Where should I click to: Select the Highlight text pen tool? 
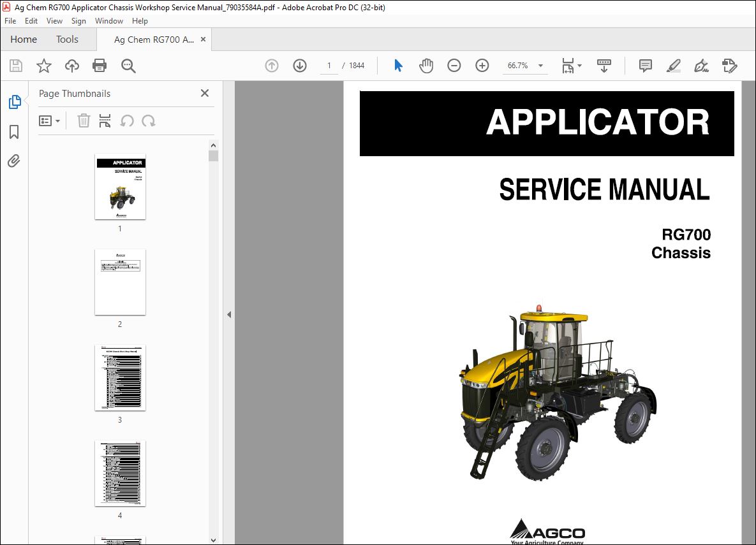pyautogui.click(x=673, y=66)
